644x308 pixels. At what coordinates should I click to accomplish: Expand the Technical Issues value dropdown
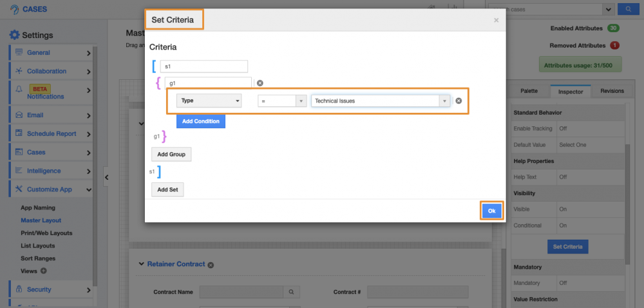[444, 101]
